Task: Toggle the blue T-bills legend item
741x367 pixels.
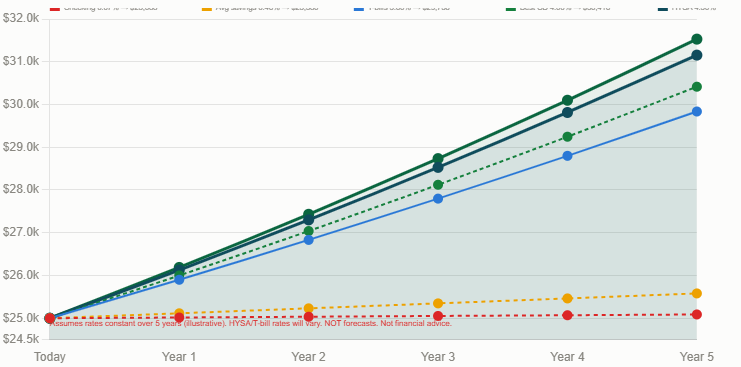Action: point(402,9)
